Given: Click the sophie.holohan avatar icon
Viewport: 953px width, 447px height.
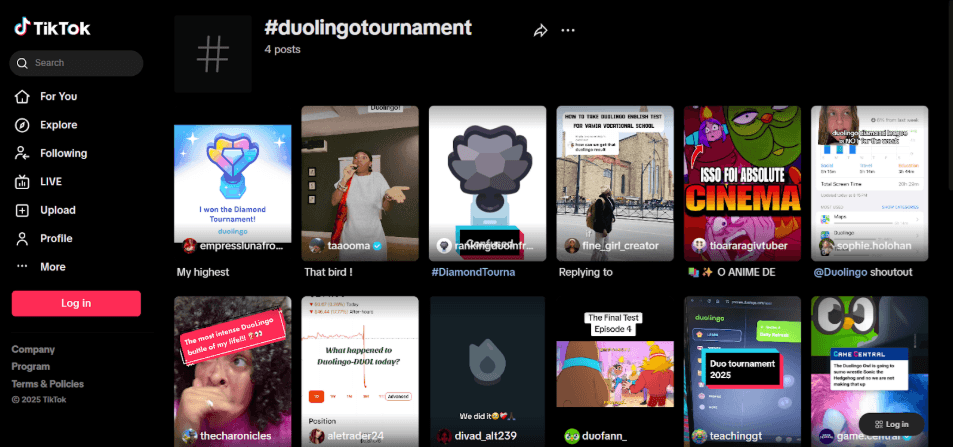Looking at the screenshot, I should (x=826, y=246).
